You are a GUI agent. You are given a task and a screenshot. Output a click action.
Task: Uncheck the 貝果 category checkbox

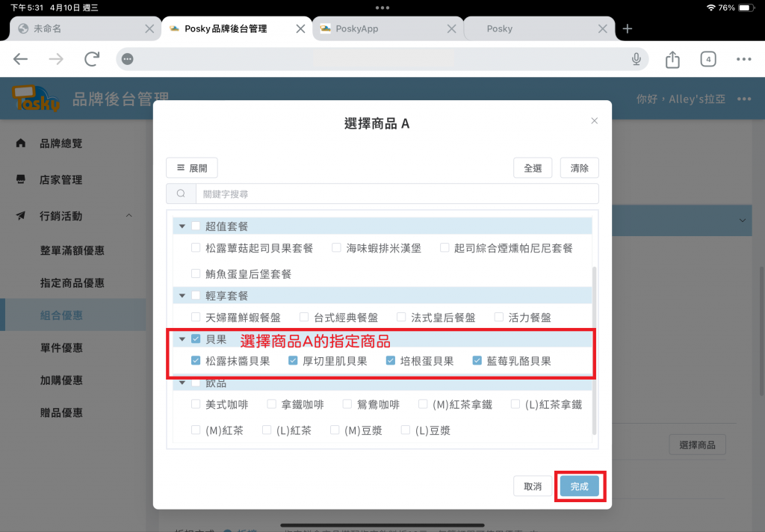click(x=196, y=338)
